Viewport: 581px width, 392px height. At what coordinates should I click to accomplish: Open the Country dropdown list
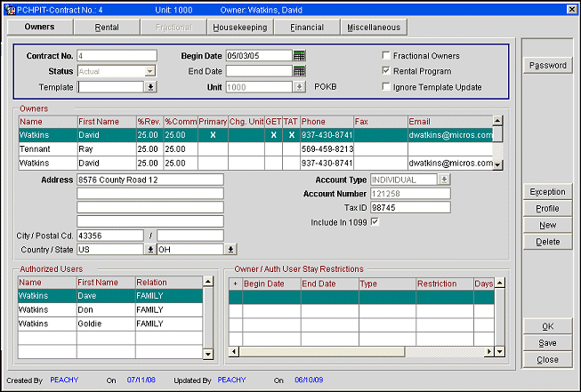click(x=150, y=250)
